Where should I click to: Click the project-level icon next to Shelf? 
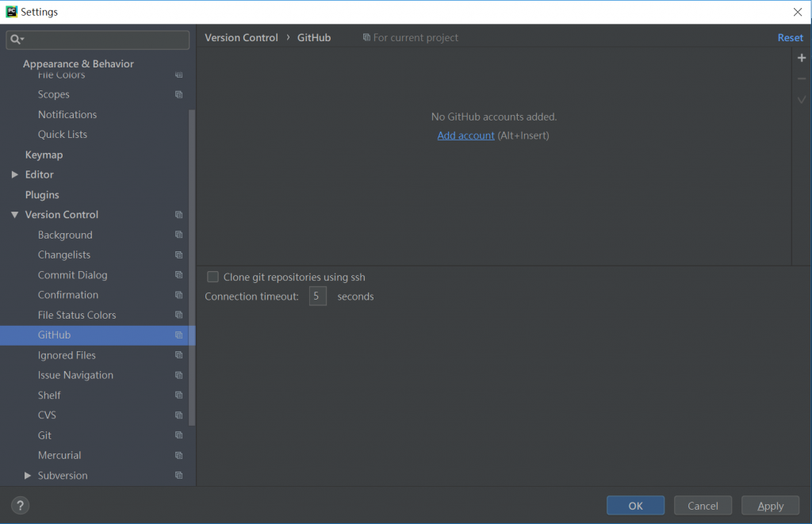click(x=178, y=395)
